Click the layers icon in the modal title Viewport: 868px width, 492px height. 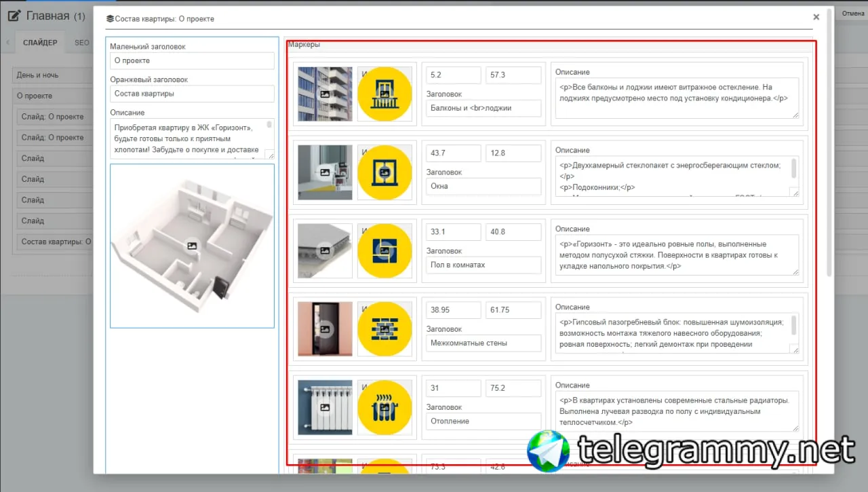pos(109,19)
